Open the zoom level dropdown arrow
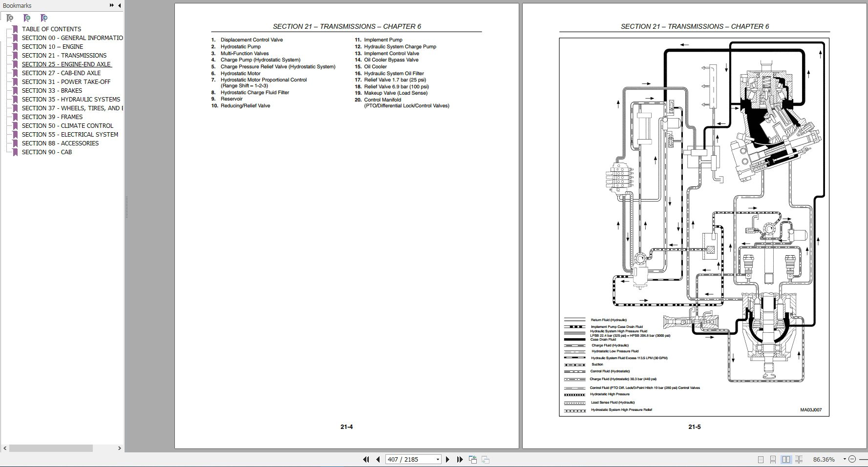 coord(845,459)
